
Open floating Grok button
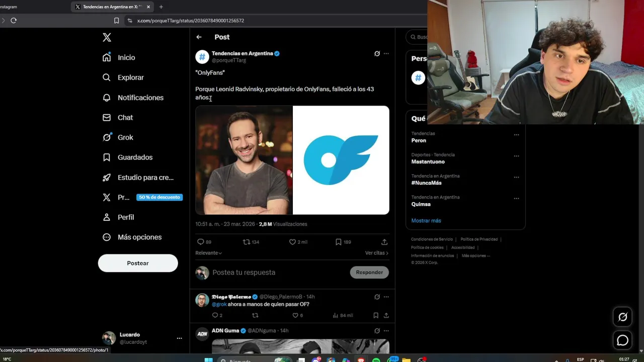coord(623,317)
